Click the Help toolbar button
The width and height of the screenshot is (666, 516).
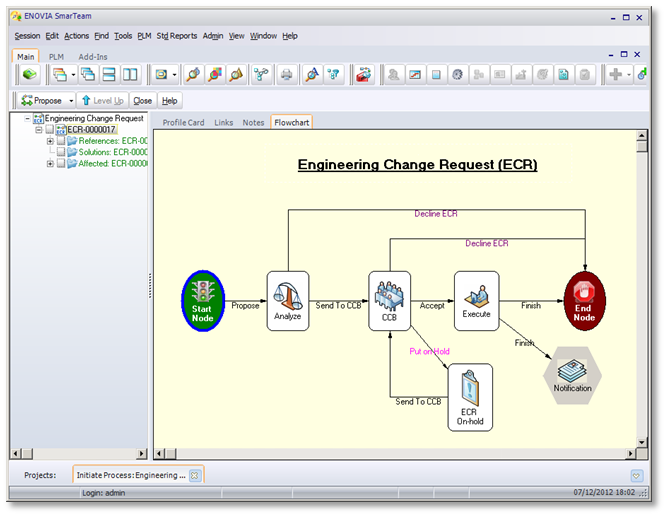(x=170, y=101)
